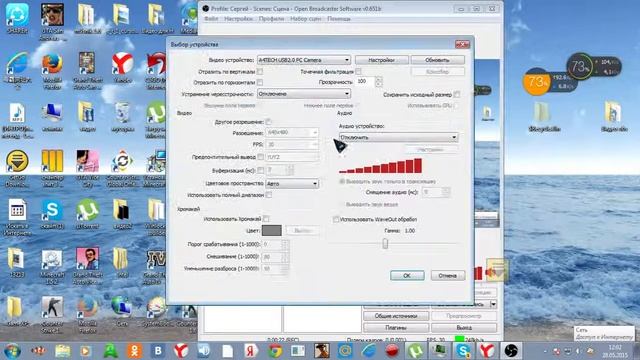Image resolution: width=640 pixels, height=360 pixels.
Task: Open 'Цветовое пространство' dropdown
Action: pyautogui.click(x=292, y=184)
